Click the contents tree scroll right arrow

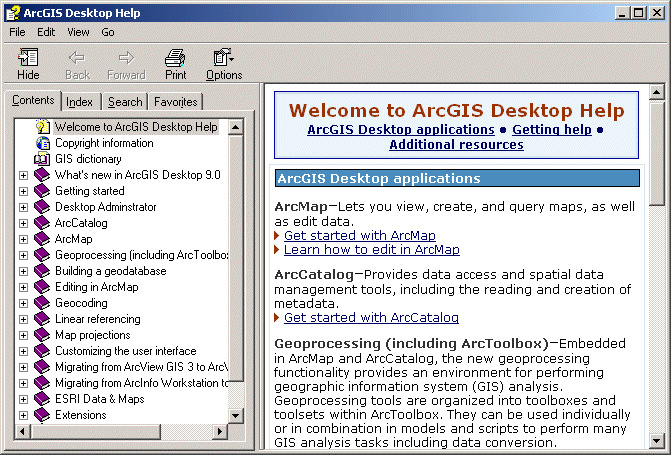pyautogui.click(x=220, y=431)
